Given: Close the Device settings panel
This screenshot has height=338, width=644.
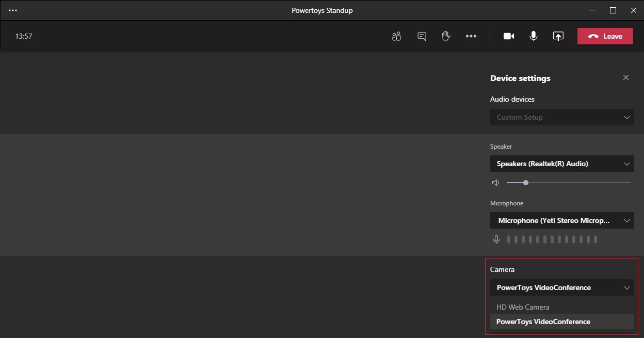Looking at the screenshot, I should pos(626,77).
